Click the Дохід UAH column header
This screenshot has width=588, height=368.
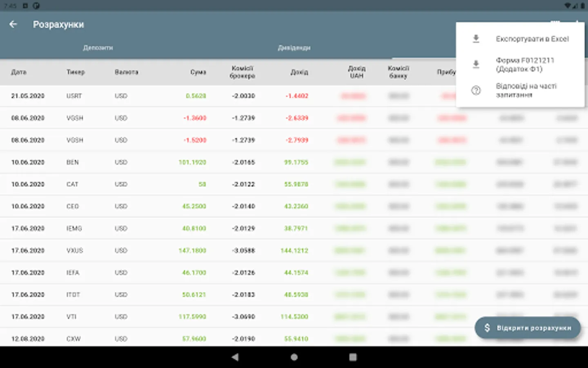356,72
